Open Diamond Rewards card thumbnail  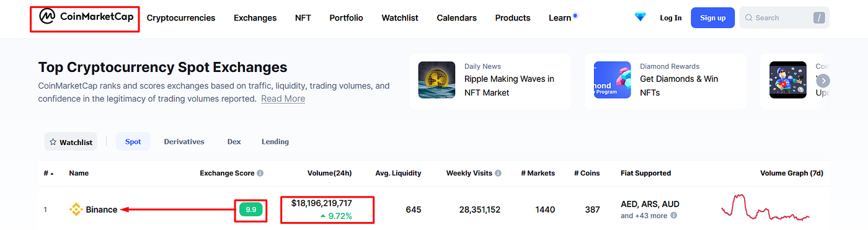[x=613, y=81]
